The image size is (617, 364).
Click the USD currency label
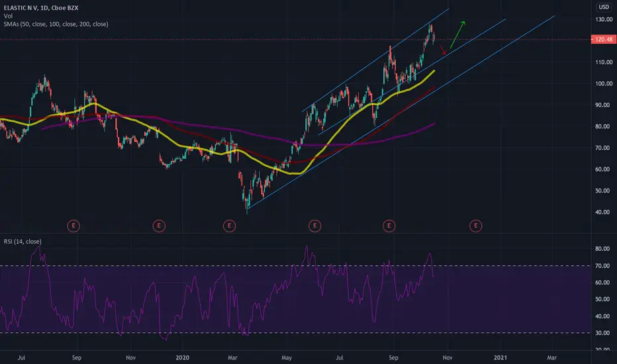(x=604, y=7)
